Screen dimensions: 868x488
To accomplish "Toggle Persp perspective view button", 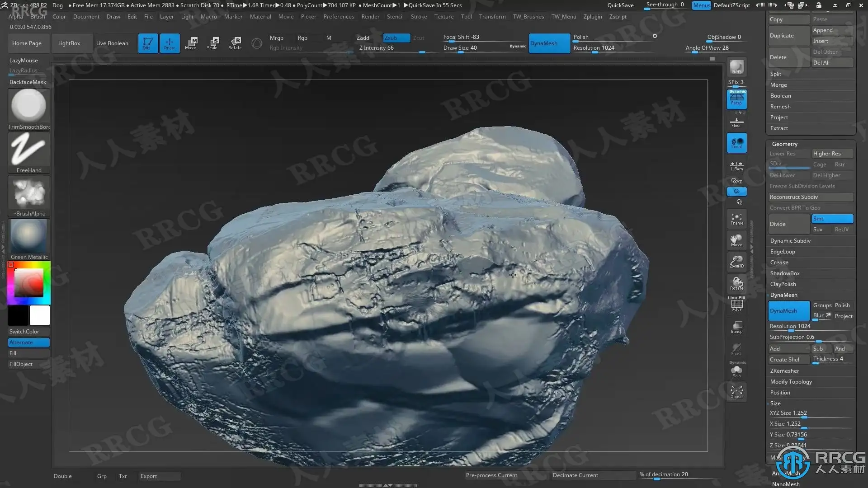I will [x=736, y=99].
